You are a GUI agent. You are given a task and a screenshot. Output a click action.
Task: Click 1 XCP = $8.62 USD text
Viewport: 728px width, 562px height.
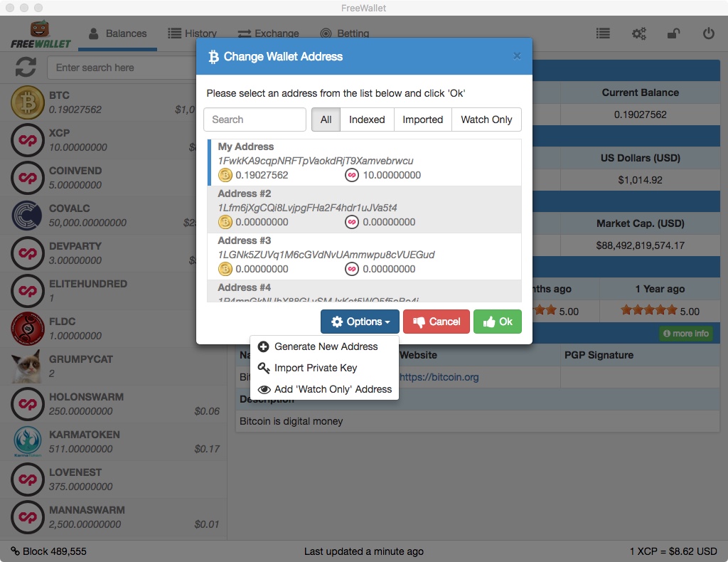(673, 551)
